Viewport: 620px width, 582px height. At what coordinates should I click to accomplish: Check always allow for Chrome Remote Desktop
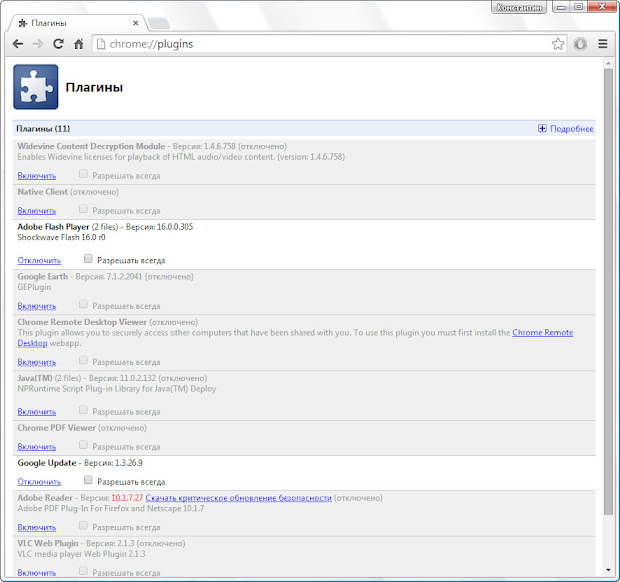point(83,360)
